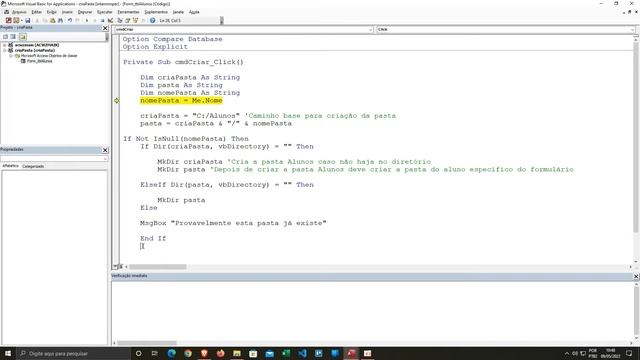Toggle Folders icon in Project panel
Screen dimensions: 640x360
point(22,37)
